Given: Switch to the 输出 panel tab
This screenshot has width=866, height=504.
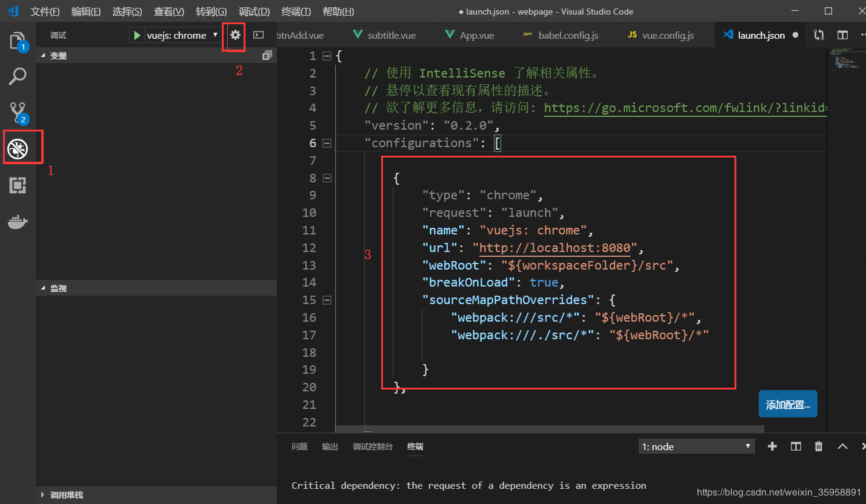Looking at the screenshot, I should coord(330,446).
